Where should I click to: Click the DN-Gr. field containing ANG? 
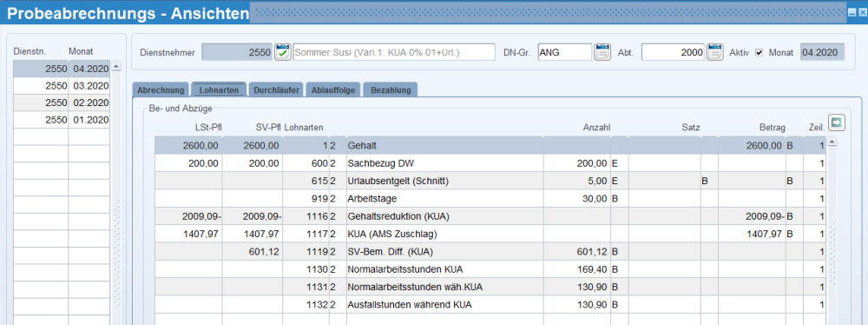tap(565, 52)
